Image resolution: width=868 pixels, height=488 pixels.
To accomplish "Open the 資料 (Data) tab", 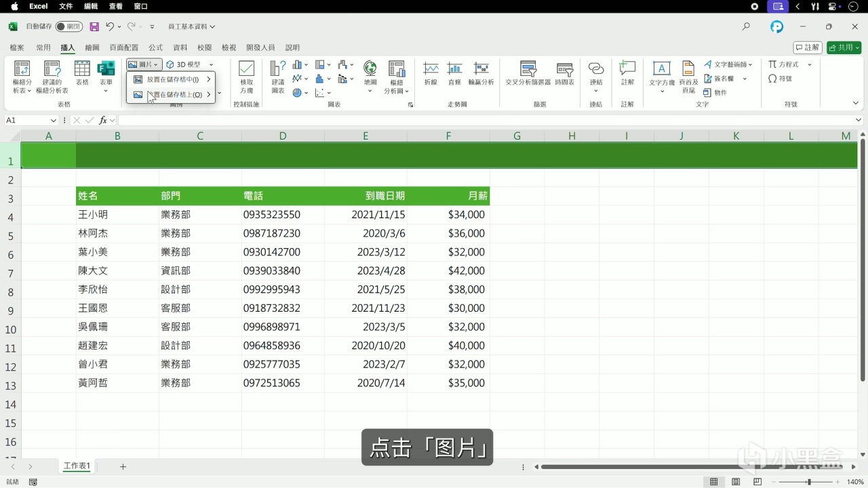I will click(x=180, y=47).
